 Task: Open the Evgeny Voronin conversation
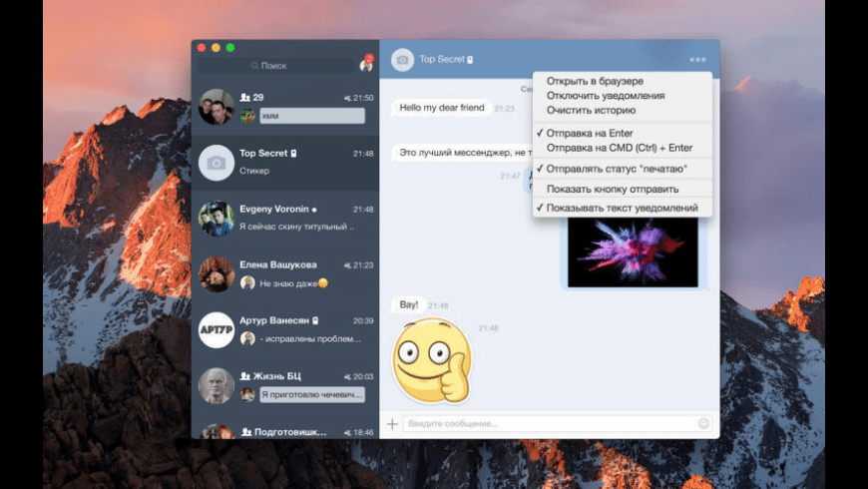point(285,219)
